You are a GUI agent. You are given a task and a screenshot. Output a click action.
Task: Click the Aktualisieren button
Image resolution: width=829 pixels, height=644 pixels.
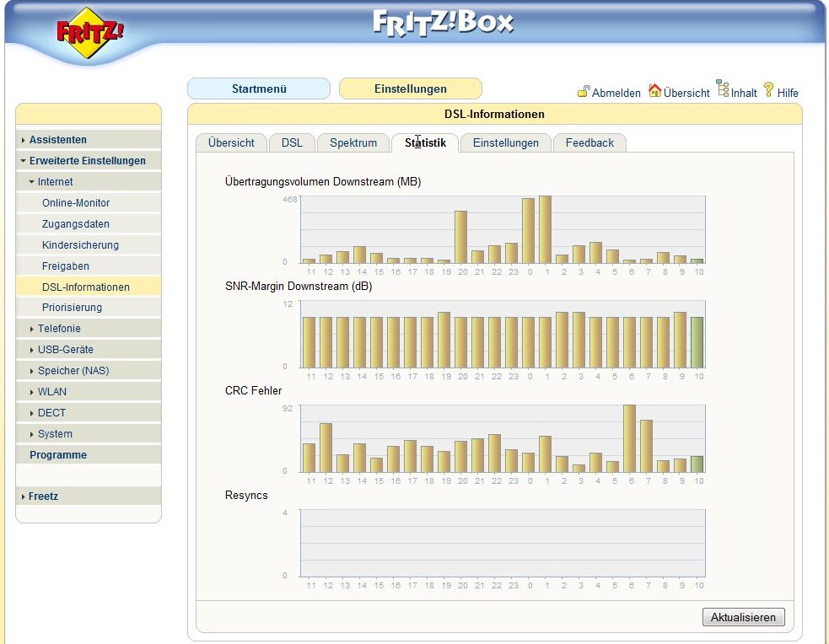pyautogui.click(x=743, y=617)
